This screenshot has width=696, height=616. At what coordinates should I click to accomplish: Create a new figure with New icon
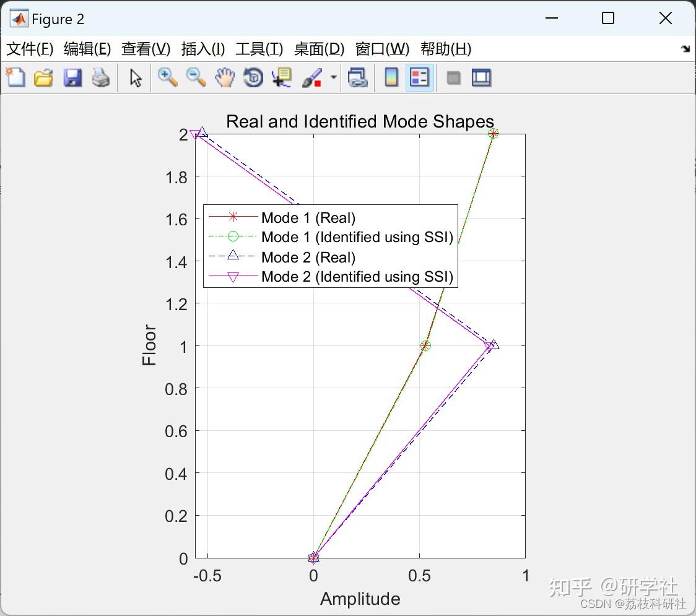click(x=15, y=77)
